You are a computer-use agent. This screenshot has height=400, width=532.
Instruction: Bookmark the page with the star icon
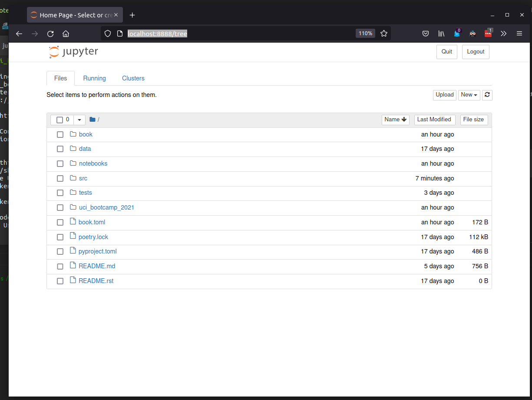(384, 33)
